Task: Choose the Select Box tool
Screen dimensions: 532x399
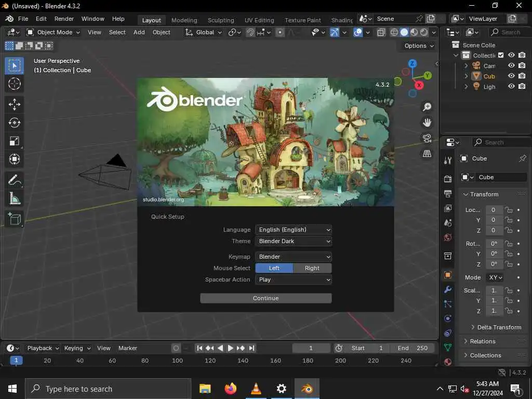Action: pyautogui.click(x=14, y=65)
